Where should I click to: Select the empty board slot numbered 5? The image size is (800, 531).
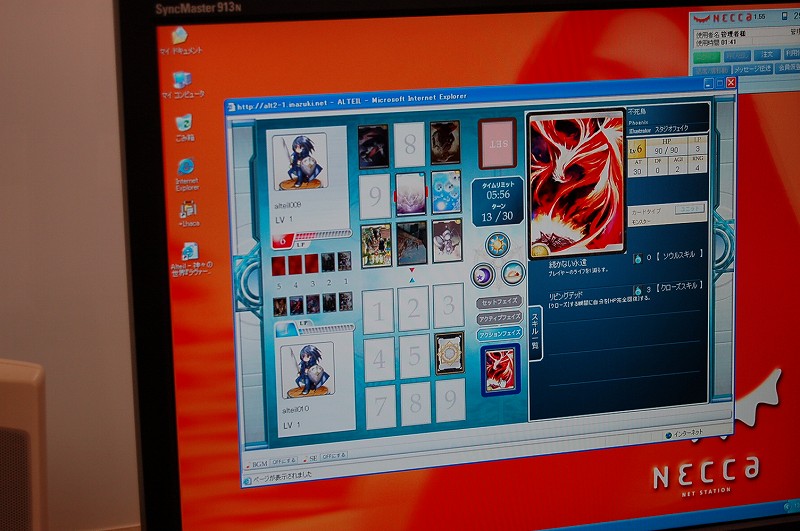[x=414, y=356]
